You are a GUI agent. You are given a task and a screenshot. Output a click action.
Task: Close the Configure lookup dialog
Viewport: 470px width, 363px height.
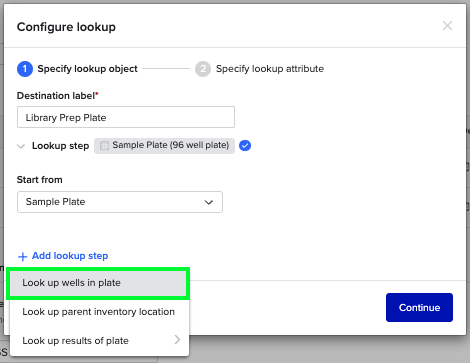coord(447,26)
